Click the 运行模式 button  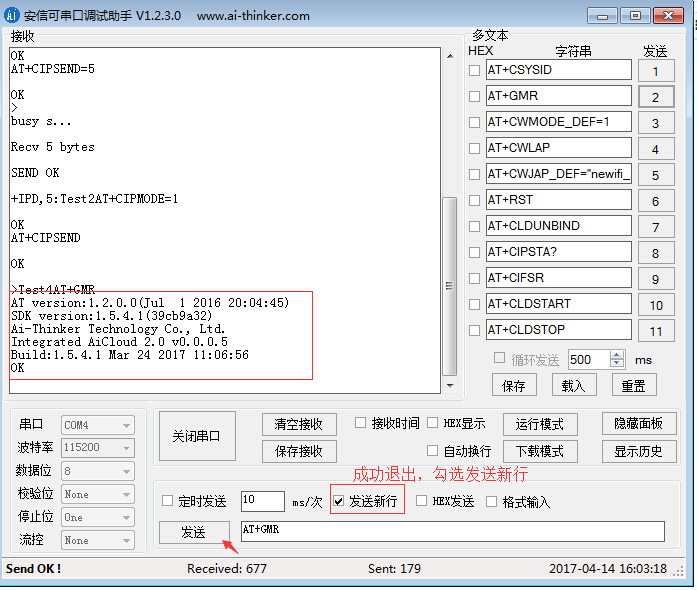[540, 424]
